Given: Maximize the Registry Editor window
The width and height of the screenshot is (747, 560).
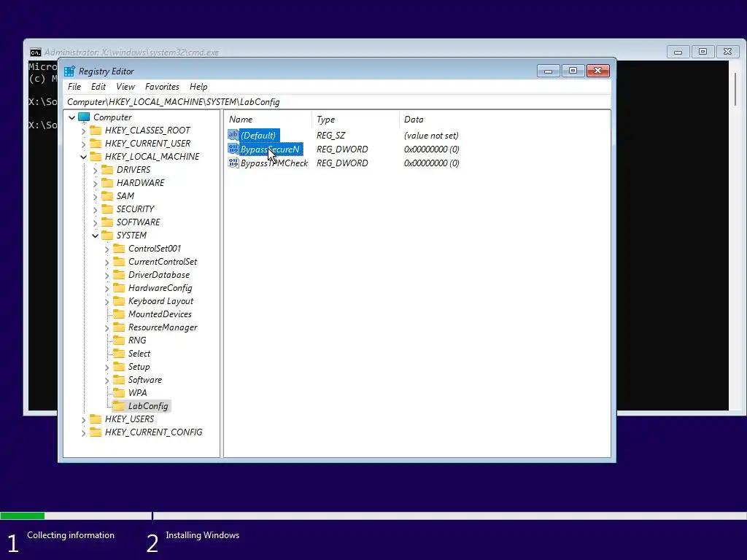Looking at the screenshot, I should click(x=573, y=71).
